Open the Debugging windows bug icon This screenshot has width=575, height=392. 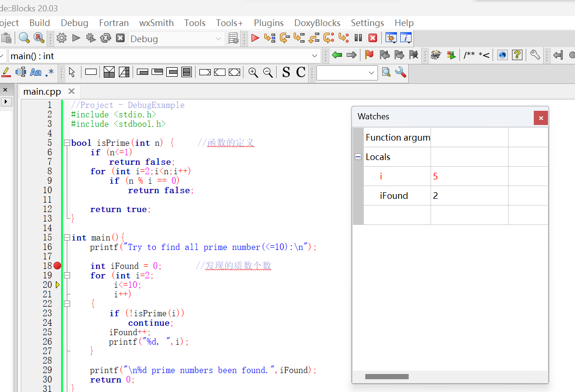[x=391, y=38]
